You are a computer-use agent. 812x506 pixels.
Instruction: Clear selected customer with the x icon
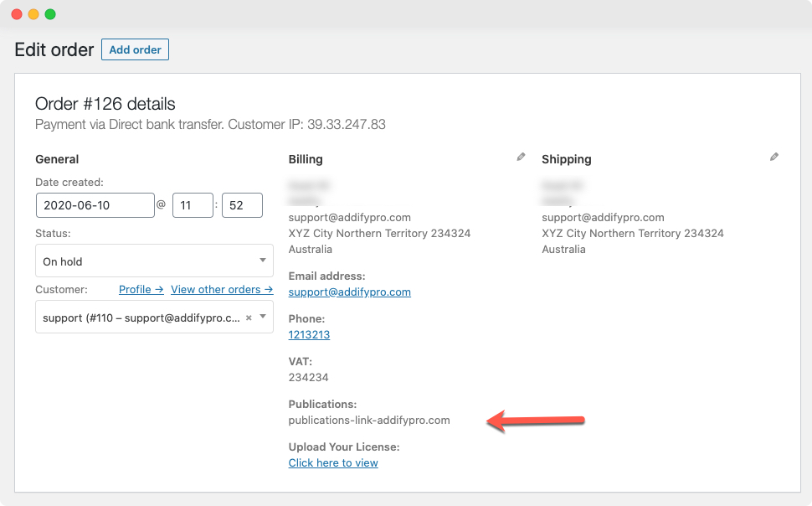(249, 318)
